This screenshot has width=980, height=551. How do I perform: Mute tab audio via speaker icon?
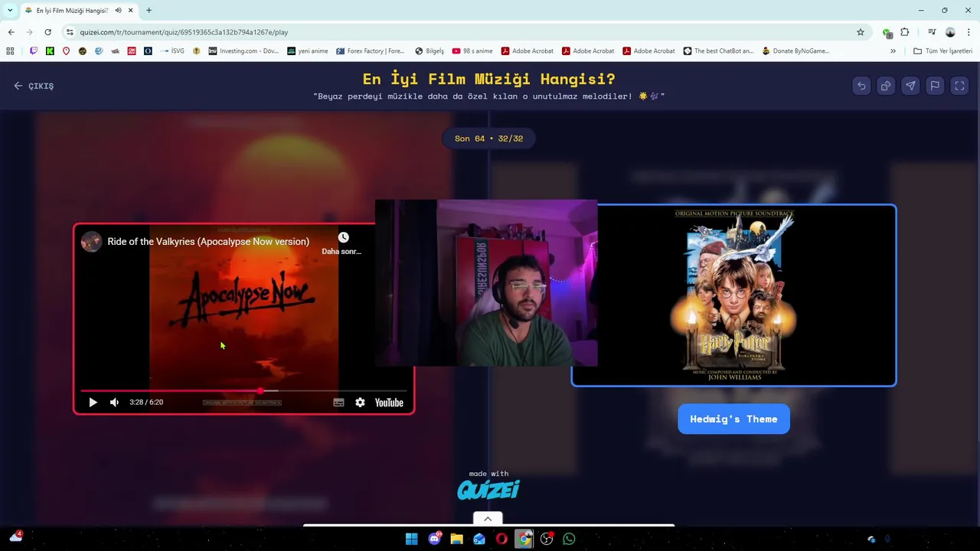click(118, 10)
